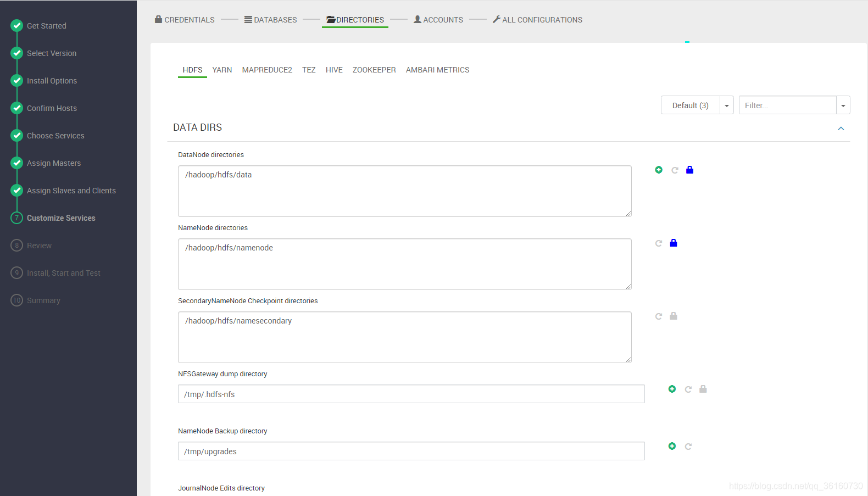Click the Get Started checkmark step icon

[17, 25]
